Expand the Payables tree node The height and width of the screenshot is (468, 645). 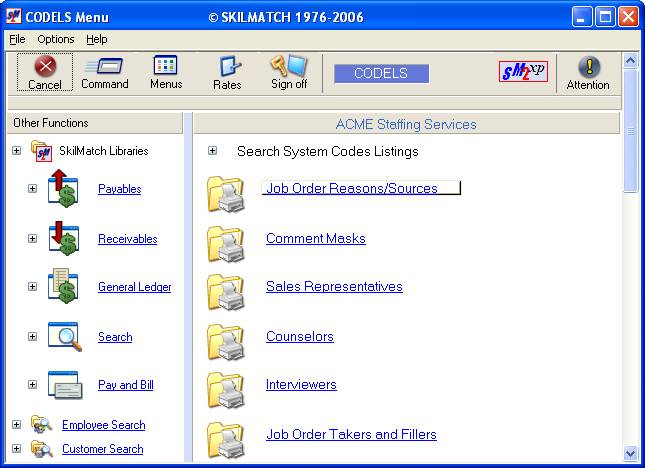[x=32, y=188]
